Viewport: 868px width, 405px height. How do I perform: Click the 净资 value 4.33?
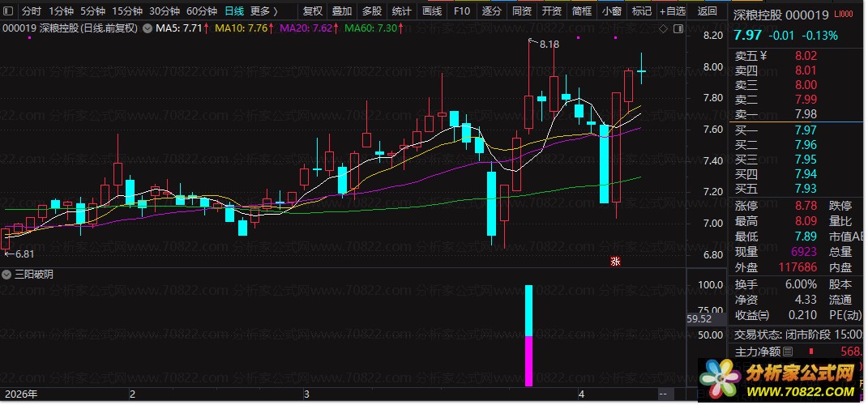click(x=806, y=300)
